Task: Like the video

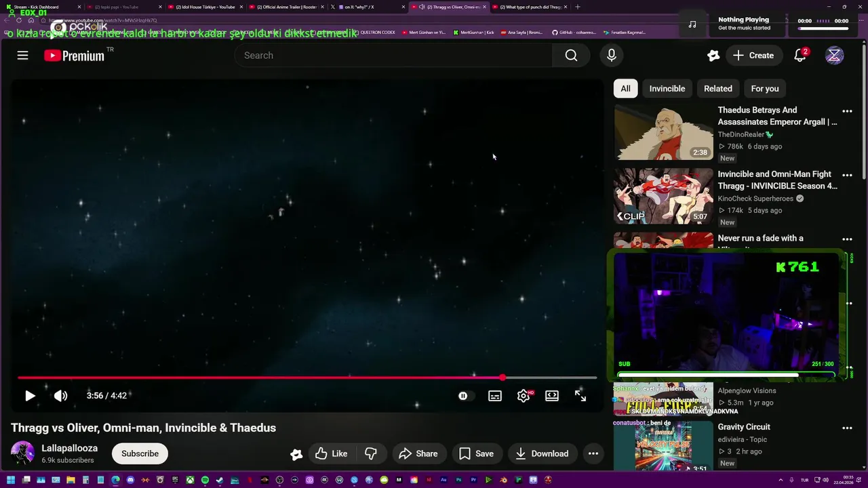Action: [332, 453]
